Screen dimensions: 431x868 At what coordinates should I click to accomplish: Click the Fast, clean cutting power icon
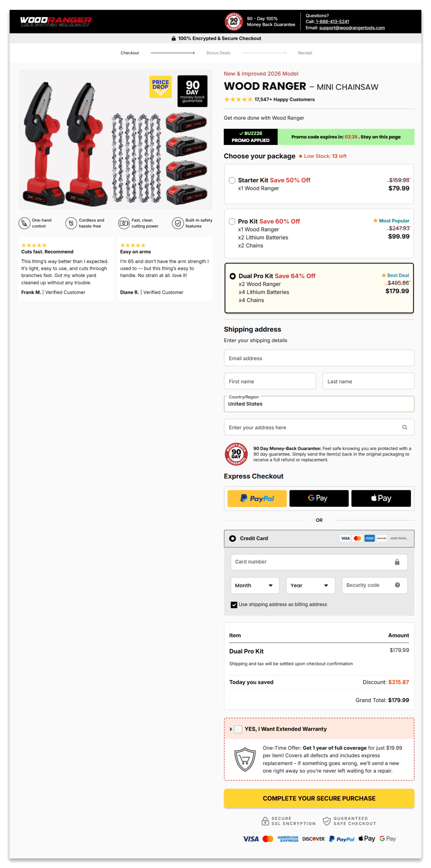pos(124,223)
